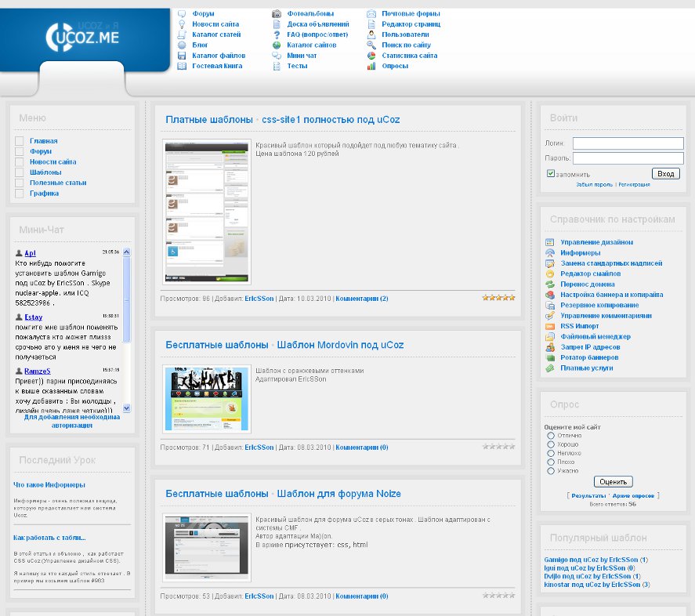Open Комментарии (2) for css-site1 post

[x=362, y=299]
